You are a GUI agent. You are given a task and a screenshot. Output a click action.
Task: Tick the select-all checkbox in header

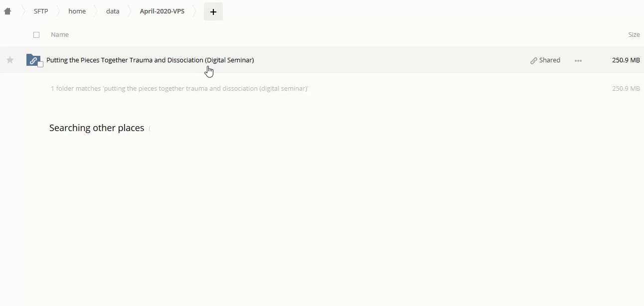[36, 35]
